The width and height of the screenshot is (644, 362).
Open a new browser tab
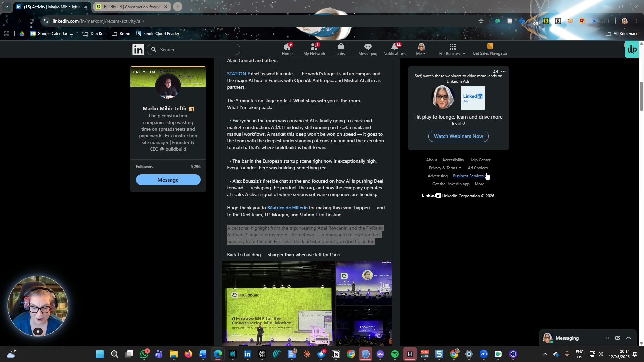pos(178,7)
